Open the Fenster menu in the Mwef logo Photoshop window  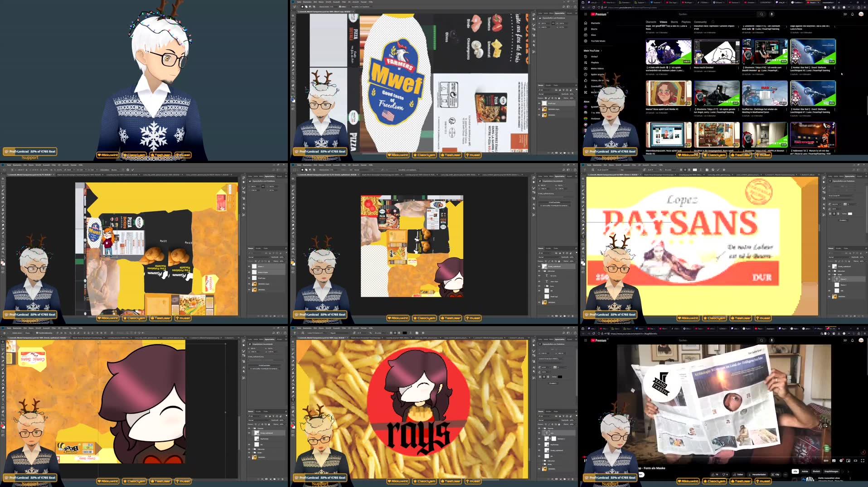[x=364, y=2]
